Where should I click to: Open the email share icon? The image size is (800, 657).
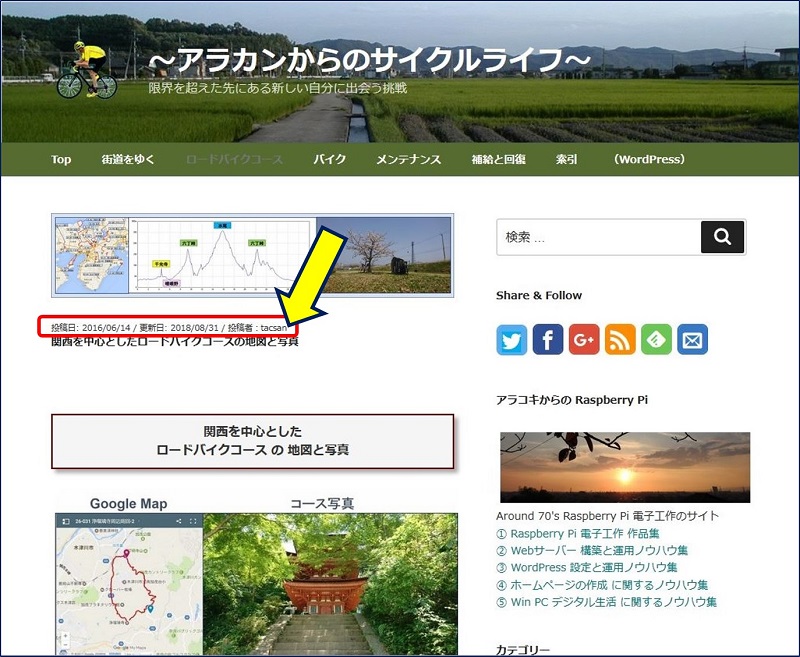pyautogui.click(x=691, y=340)
